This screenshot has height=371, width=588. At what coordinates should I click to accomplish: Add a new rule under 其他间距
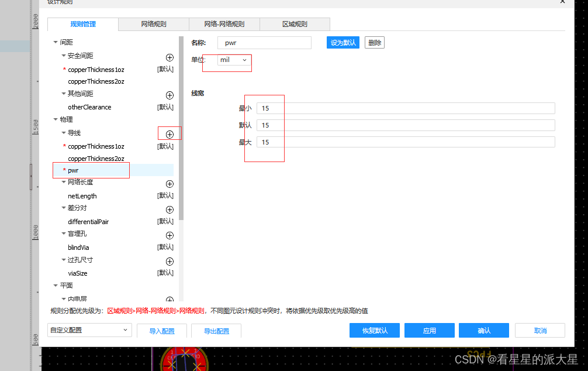[x=170, y=95]
